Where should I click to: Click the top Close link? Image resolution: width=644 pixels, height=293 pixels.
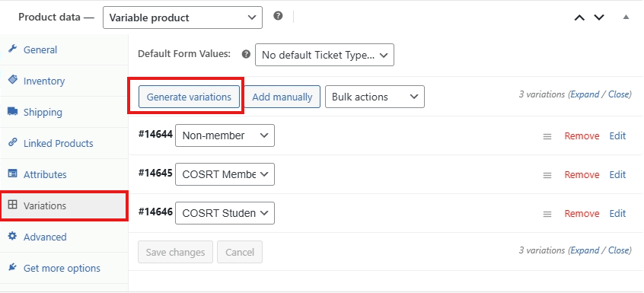click(x=619, y=94)
